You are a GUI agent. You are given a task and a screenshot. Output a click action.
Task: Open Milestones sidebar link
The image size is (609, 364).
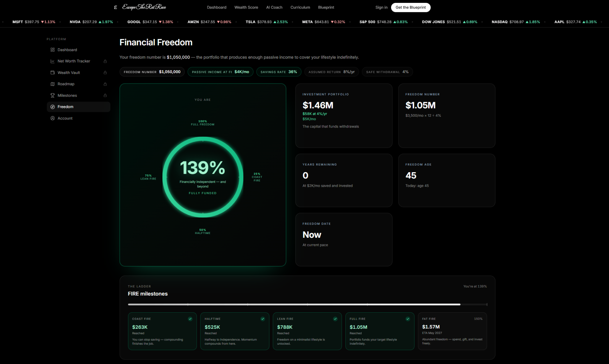78,95
